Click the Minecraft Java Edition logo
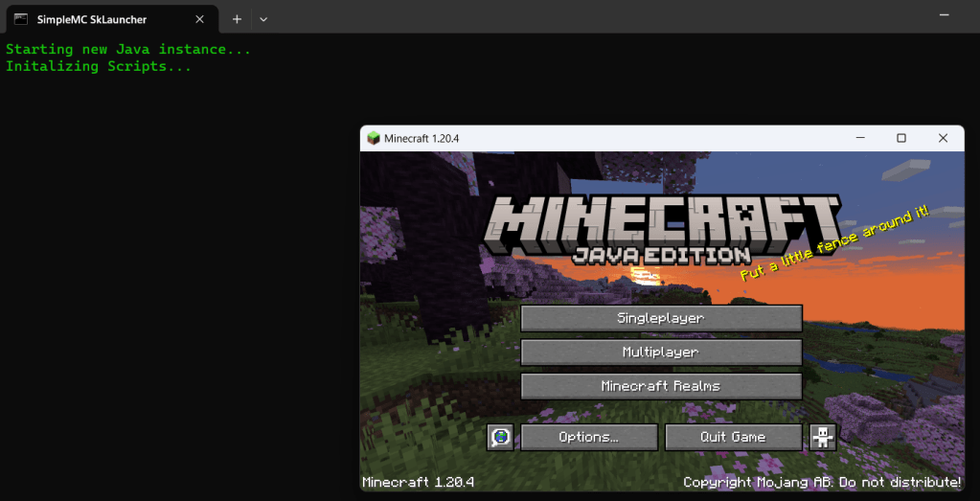Screen dimensions: 980x501 [x=661, y=230]
